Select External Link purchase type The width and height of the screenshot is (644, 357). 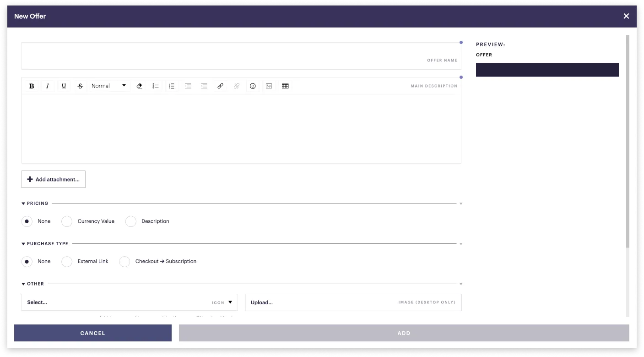(x=67, y=262)
